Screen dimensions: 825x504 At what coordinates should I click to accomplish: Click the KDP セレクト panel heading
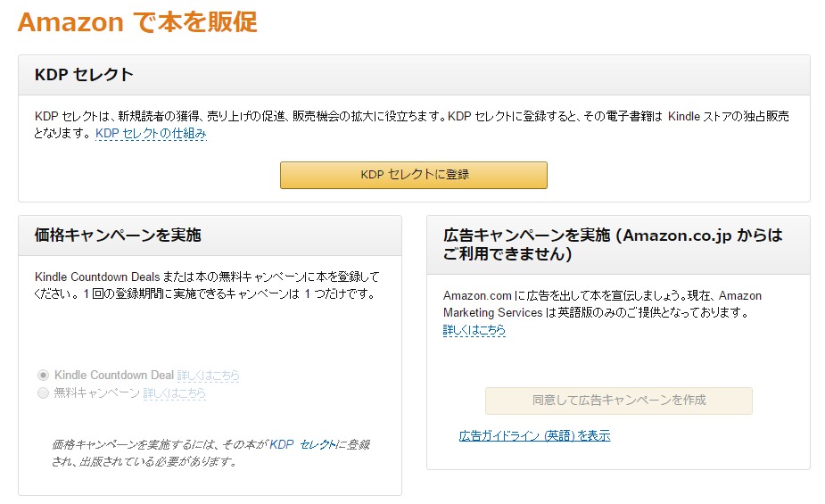click(84, 75)
